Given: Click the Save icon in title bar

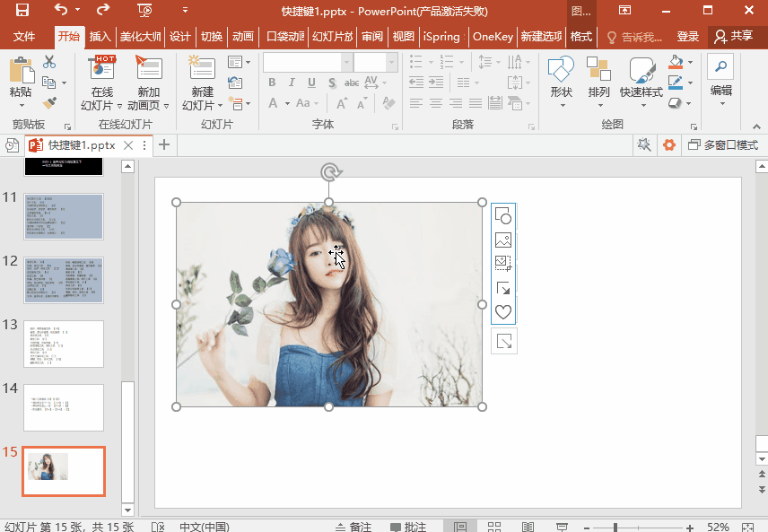Looking at the screenshot, I should 22,11.
